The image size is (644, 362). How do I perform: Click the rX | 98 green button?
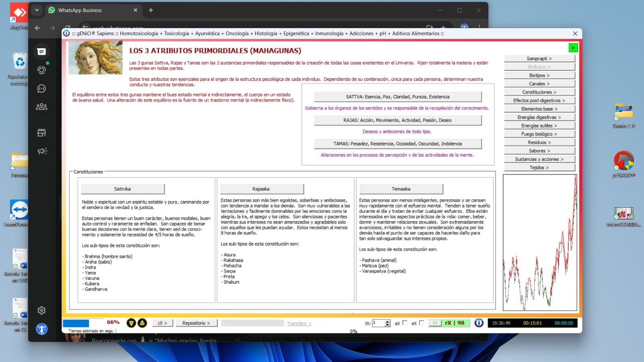(455, 323)
